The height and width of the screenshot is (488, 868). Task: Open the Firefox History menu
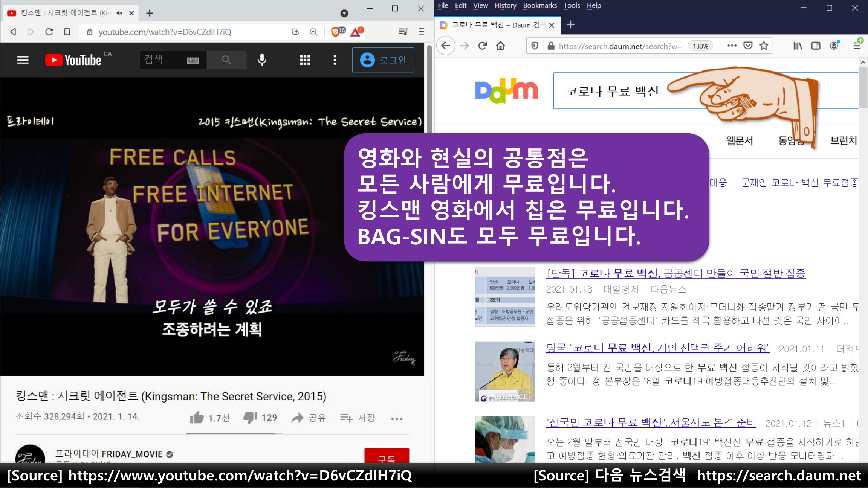tap(505, 5)
